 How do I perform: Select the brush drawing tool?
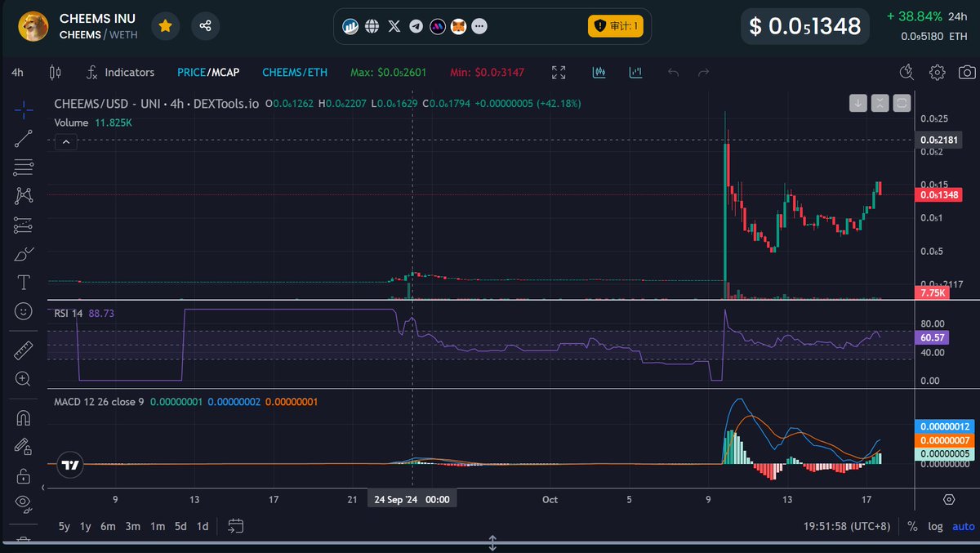coord(23,254)
